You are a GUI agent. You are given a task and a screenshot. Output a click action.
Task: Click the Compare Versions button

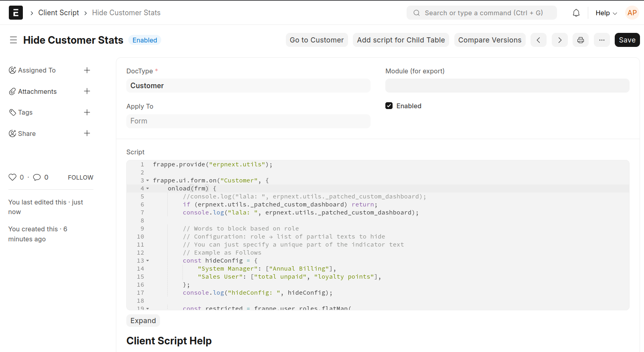tap(490, 40)
